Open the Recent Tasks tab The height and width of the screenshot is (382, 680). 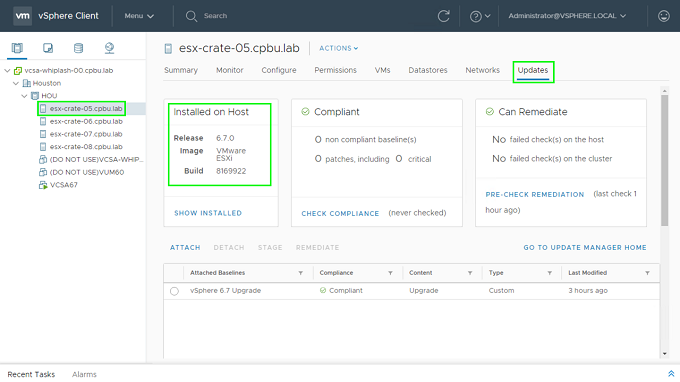click(x=31, y=374)
